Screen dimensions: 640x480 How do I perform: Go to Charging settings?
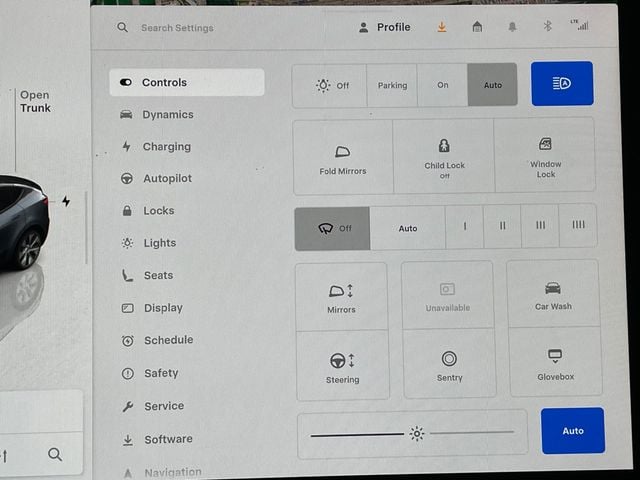(165, 146)
